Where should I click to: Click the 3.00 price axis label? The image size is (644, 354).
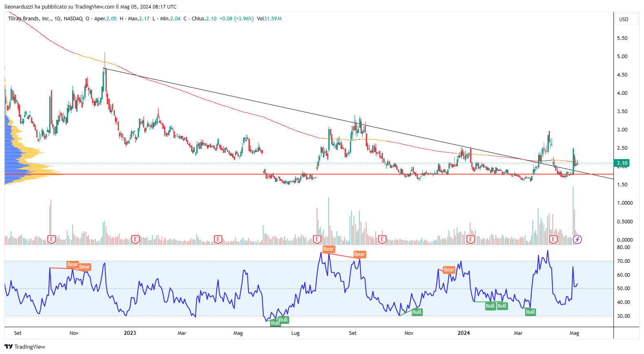[x=622, y=130]
